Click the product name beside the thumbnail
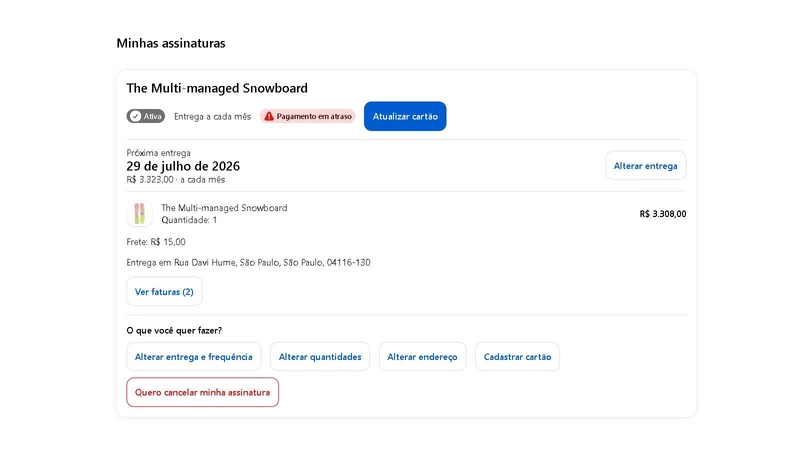Viewport: 800px width, 450px height. (224, 208)
